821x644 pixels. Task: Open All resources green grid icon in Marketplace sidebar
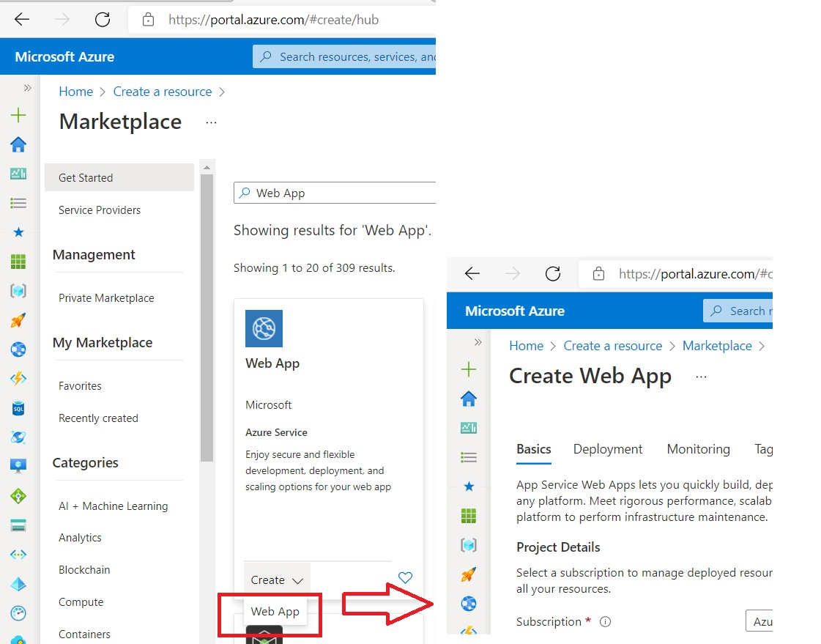[18, 262]
